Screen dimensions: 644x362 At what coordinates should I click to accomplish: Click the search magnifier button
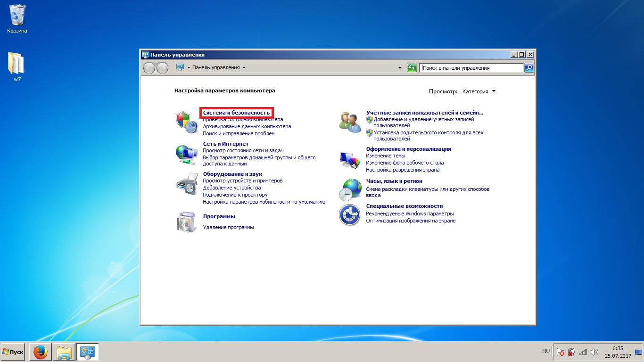click(529, 68)
